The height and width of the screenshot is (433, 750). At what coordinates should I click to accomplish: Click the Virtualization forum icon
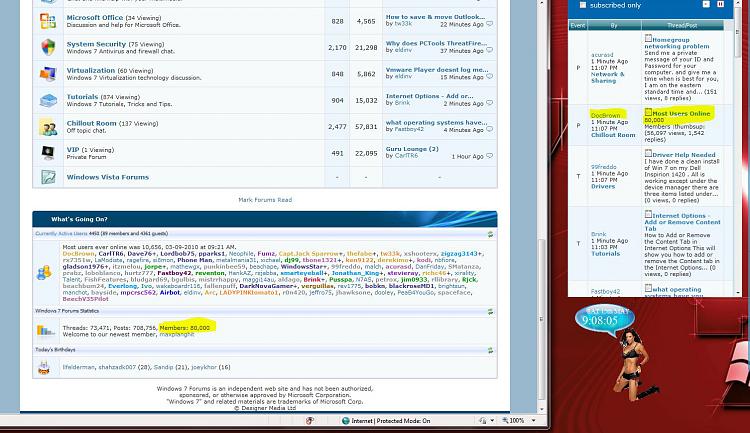(x=48, y=74)
